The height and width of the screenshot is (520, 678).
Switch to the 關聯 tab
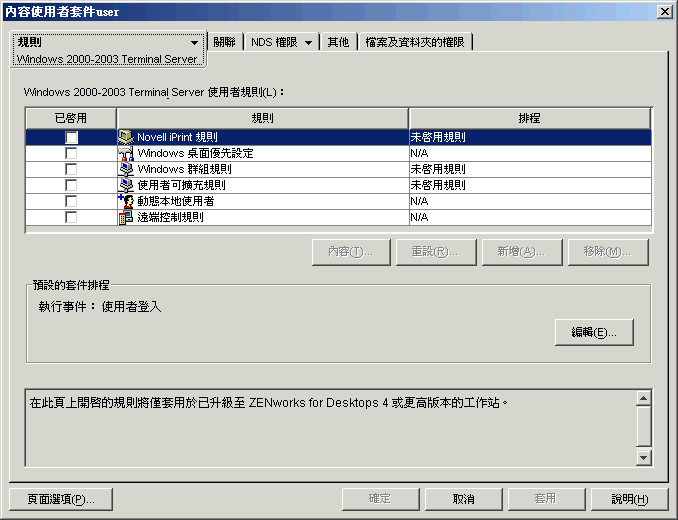pyautogui.click(x=225, y=42)
